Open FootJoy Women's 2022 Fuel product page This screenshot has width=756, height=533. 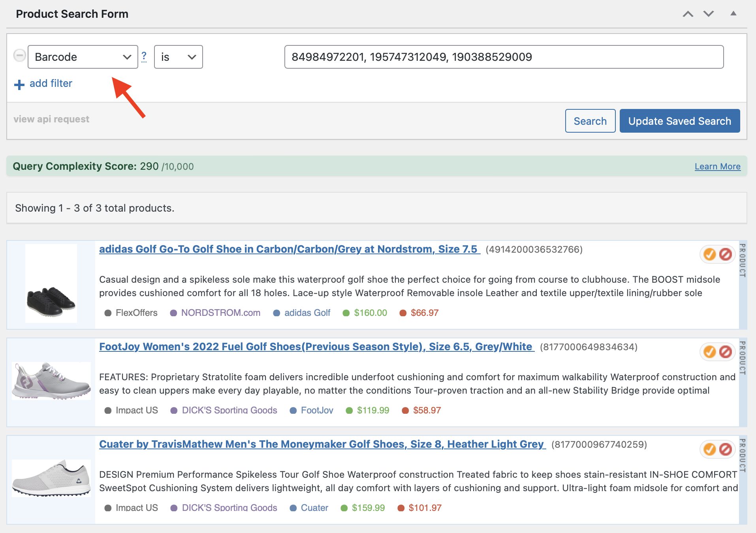click(316, 347)
